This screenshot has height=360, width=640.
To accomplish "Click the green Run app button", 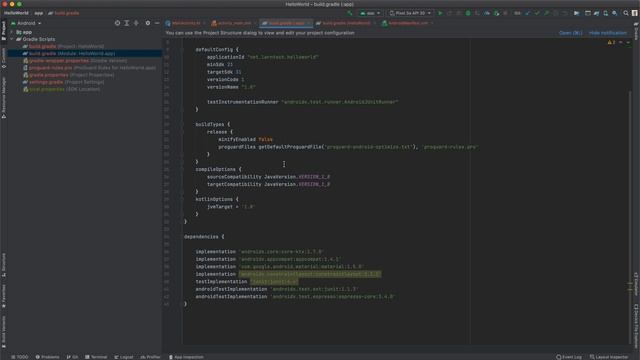I will (440, 13).
